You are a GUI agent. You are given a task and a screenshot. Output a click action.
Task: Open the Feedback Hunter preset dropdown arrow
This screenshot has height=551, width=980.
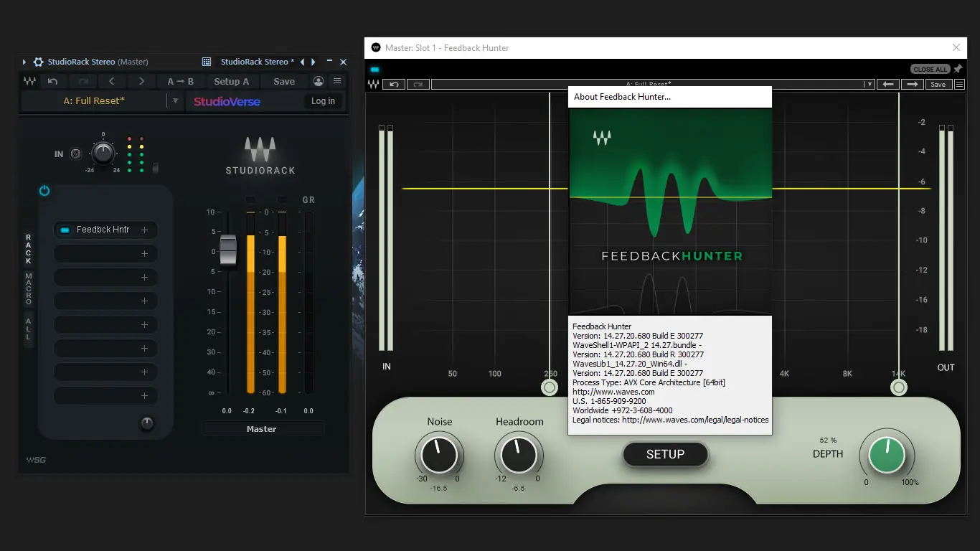(870, 85)
